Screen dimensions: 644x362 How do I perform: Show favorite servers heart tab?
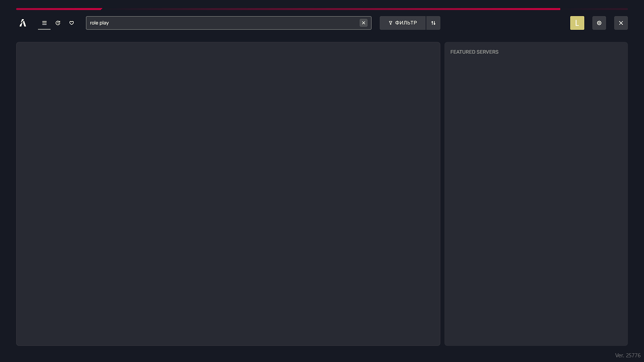tap(71, 23)
